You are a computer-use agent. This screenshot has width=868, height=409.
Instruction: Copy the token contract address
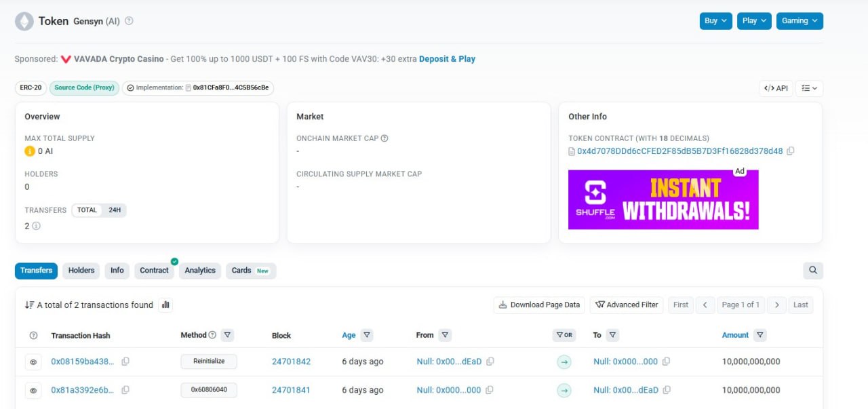coord(791,151)
